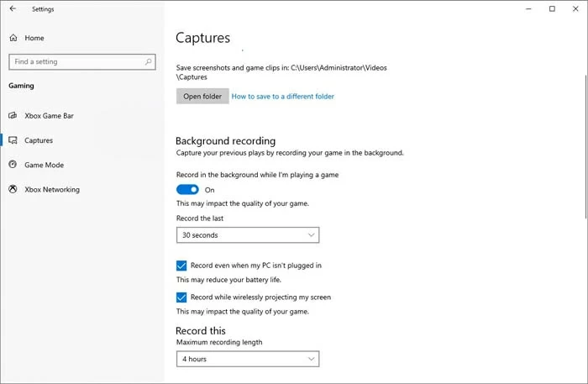Image resolution: width=588 pixels, height=384 pixels.
Task: Open the Xbox Networking settings page
Action: pyautogui.click(x=52, y=189)
